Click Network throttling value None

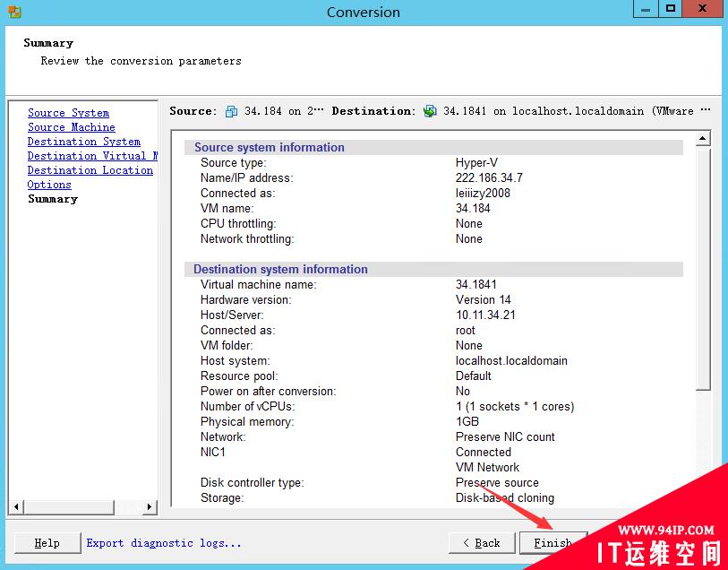[x=469, y=239]
